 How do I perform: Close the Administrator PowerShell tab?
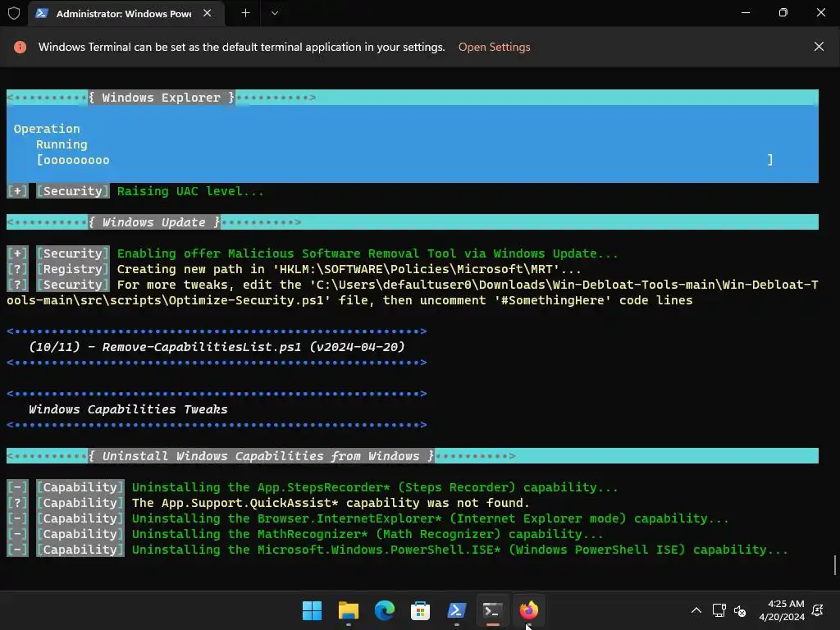[x=208, y=13]
